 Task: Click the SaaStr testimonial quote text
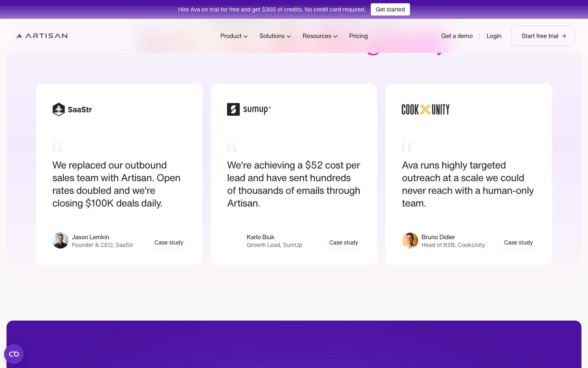[x=116, y=184]
